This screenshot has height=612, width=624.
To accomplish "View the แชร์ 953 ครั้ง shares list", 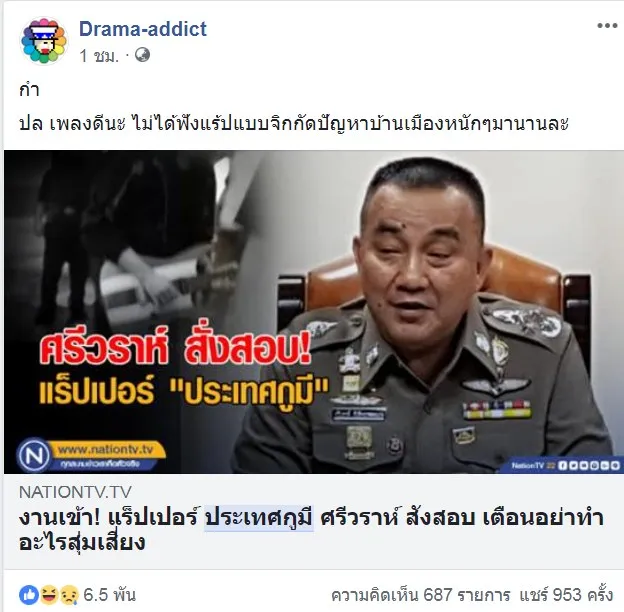I will [566, 595].
